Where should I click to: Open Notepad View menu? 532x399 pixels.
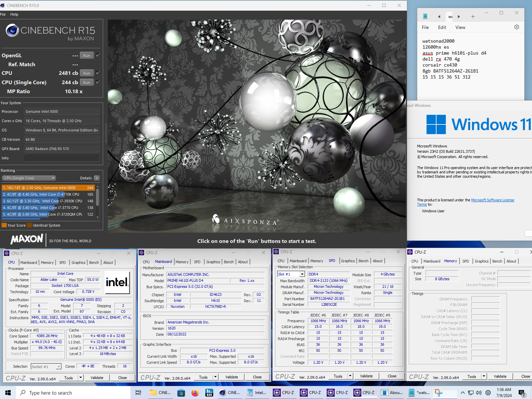[460, 27]
